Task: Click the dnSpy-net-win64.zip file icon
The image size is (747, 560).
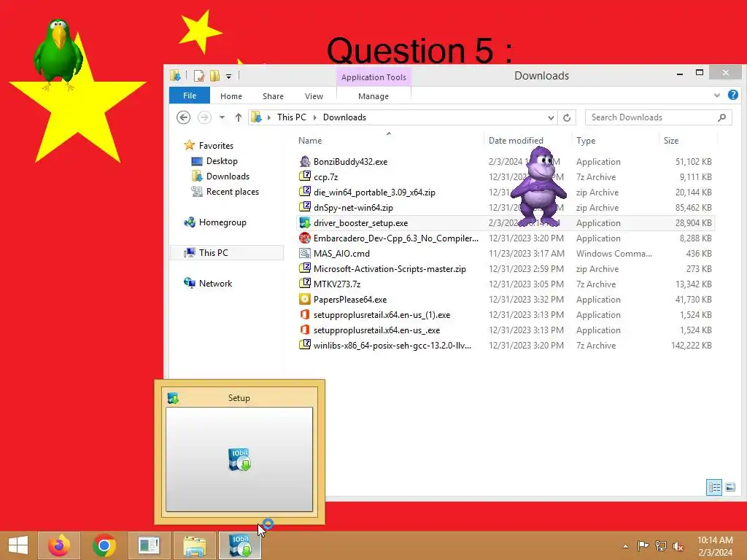Action: point(304,207)
